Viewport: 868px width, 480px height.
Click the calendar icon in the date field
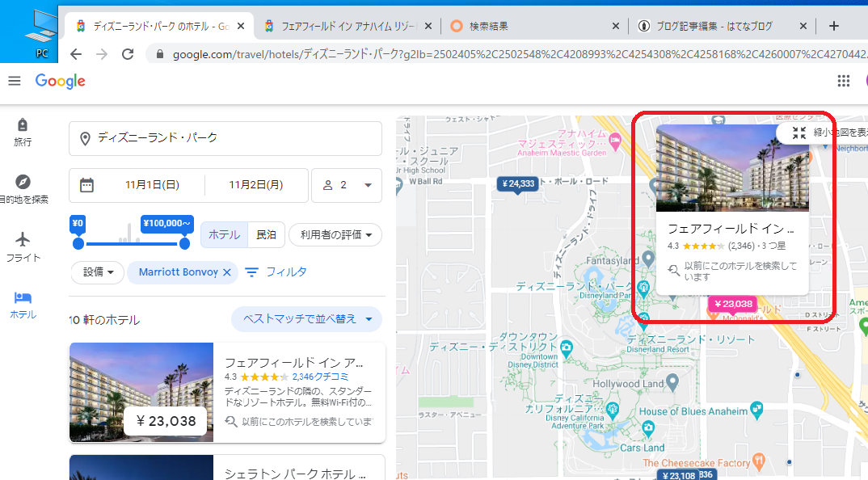87,185
